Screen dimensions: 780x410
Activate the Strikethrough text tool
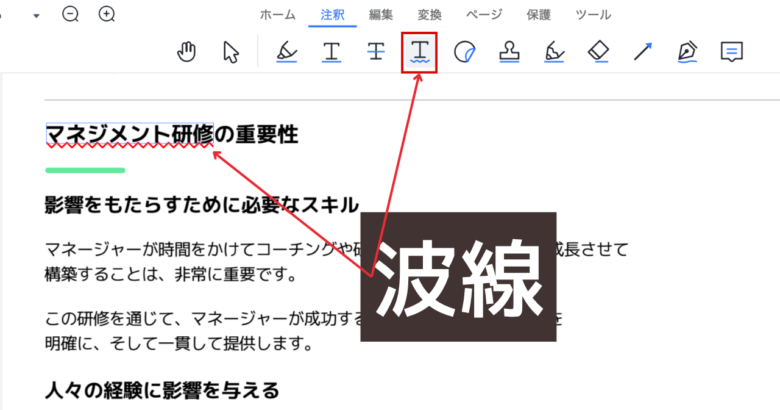tap(376, 52)
